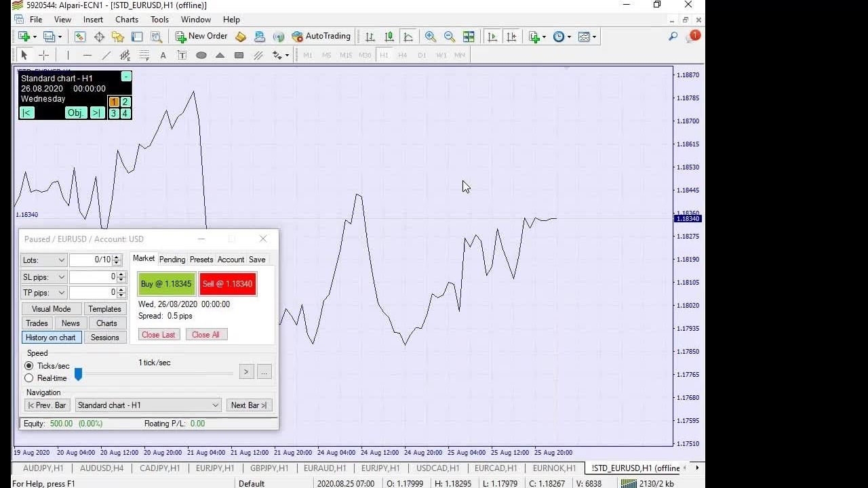Switch to candlestick chart display
Image resolution: width=868 pixels, height=488 pixels.
pos(389,37)
